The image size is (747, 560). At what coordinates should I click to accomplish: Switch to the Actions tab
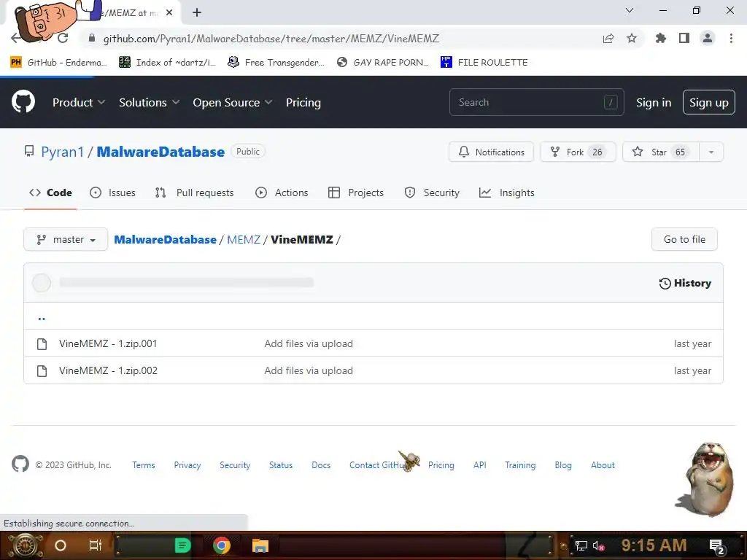[282, 192]
